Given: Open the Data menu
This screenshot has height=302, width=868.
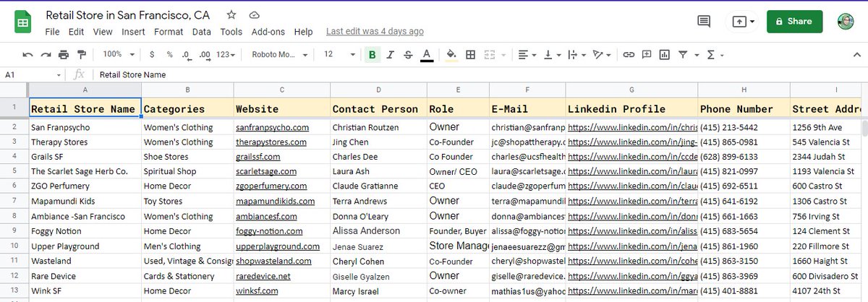Looking at the screenshot, I should tap(202, 32).
